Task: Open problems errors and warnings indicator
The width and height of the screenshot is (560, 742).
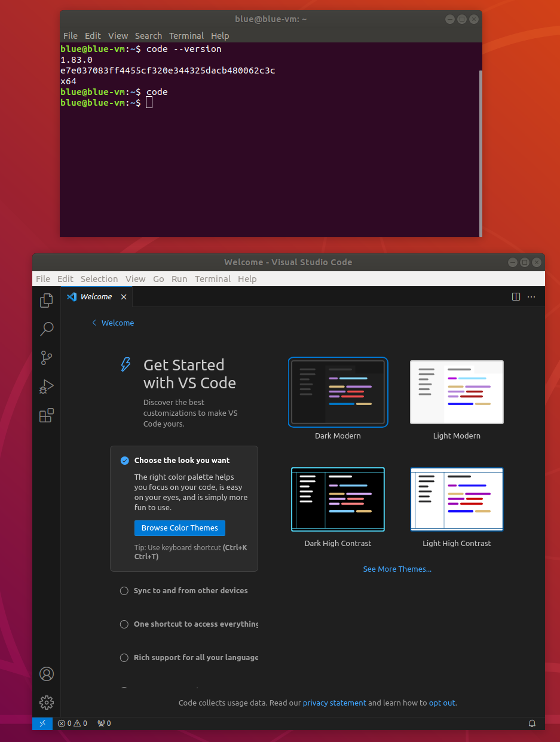Action: pos(72,723)
